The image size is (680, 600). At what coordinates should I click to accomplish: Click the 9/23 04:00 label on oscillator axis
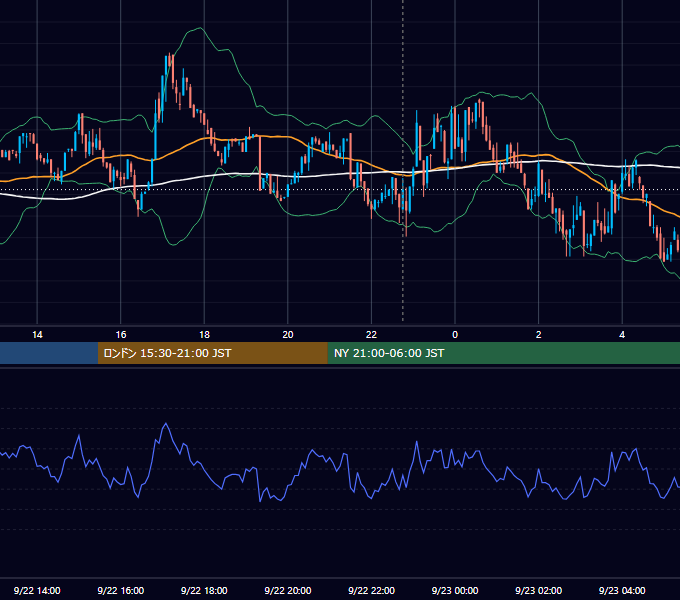pos(622,590)
